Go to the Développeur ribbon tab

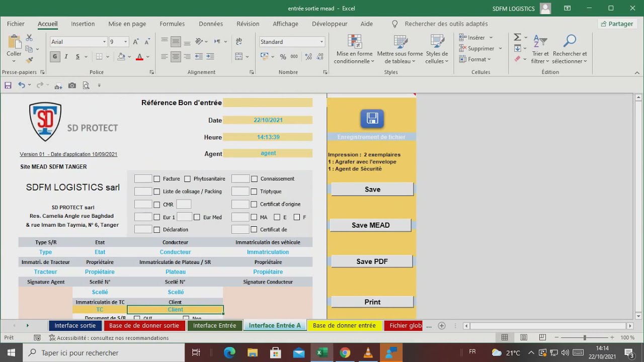(x=330, y=24)
